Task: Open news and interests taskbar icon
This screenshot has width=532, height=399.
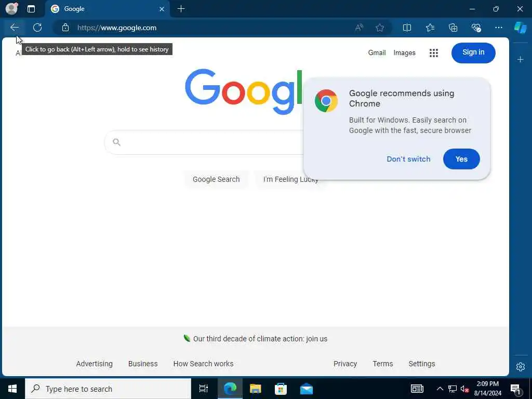Action: coord(417,389)
